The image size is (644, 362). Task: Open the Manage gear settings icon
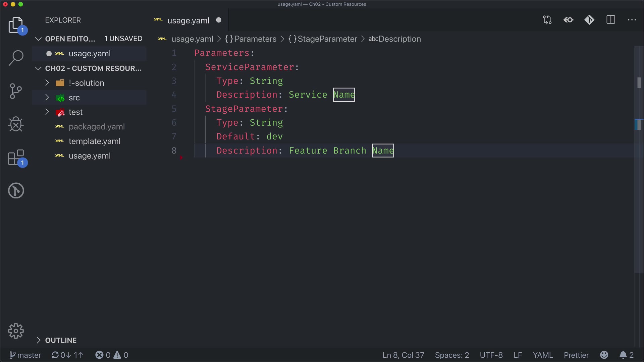(x=16, y=331)
